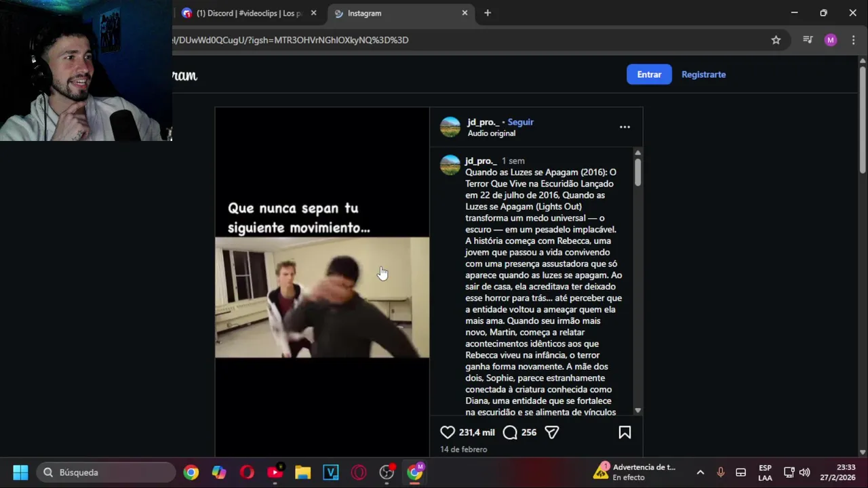This screenshot has width=868, height=488.
Task: Open jd_pro._ username in caption
Action: pyautogui.click(x=481, y=161)
